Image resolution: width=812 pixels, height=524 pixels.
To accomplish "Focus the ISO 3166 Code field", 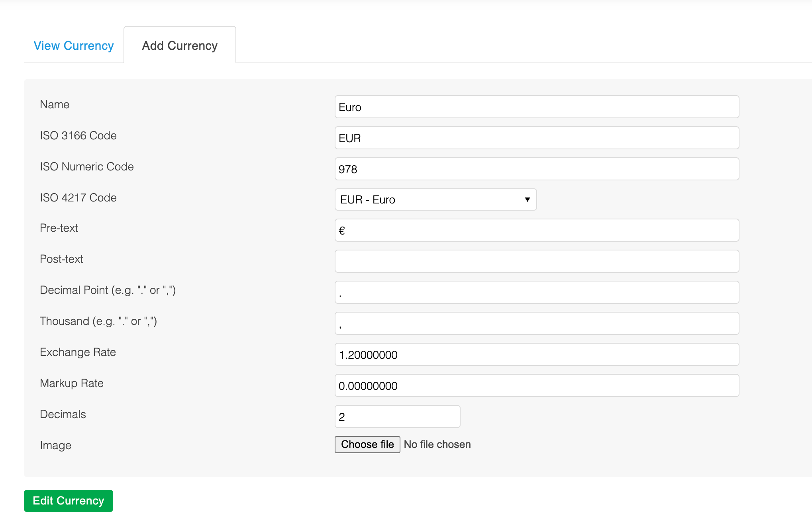I will (x=536, y=138).
